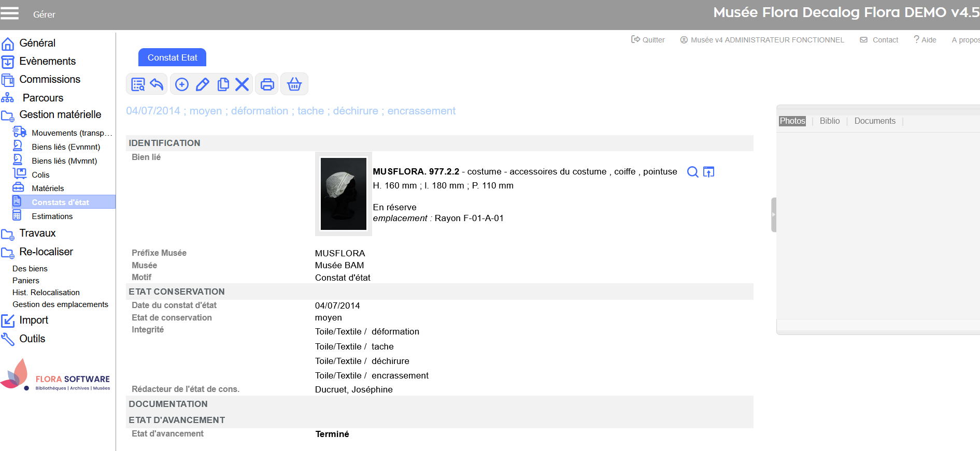Click the pencil edit icon
The width and height of the screenshot is (980, 451).
point(203,84)
